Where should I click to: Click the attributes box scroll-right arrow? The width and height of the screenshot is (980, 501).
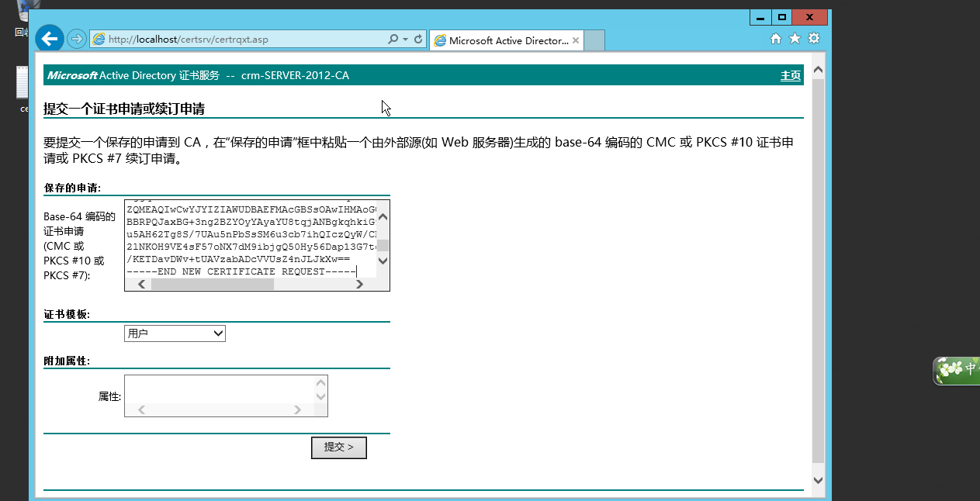[297, 410]
